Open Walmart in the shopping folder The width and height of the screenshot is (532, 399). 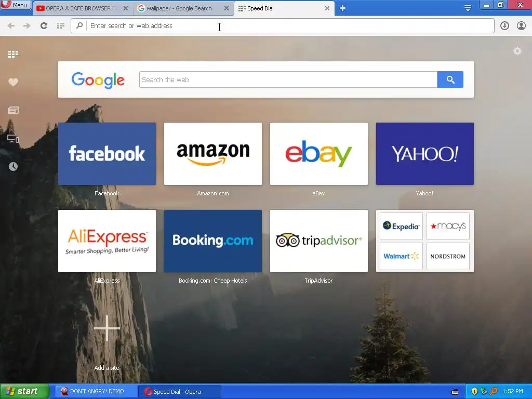401,256
